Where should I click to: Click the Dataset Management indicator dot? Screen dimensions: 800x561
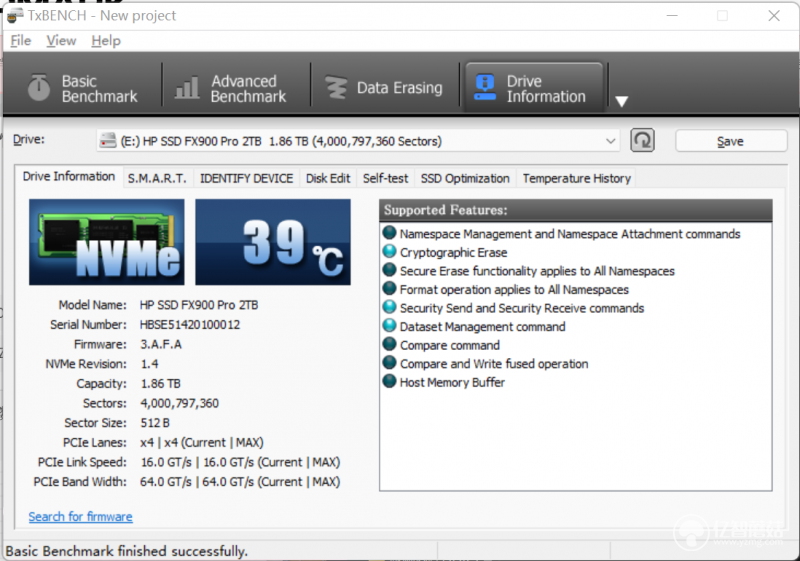coord(389,325)
